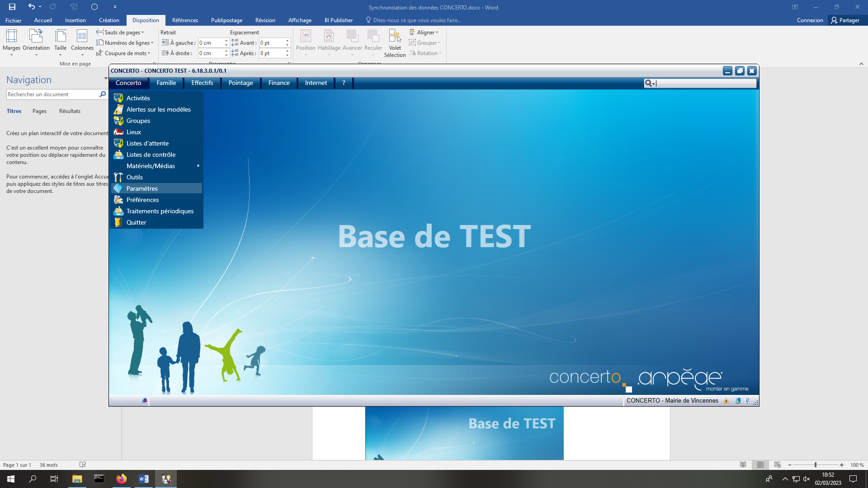Screen dimensions: 868x488
Task: Save the document from Word's quick access toolbar
Action: (12, 7)
